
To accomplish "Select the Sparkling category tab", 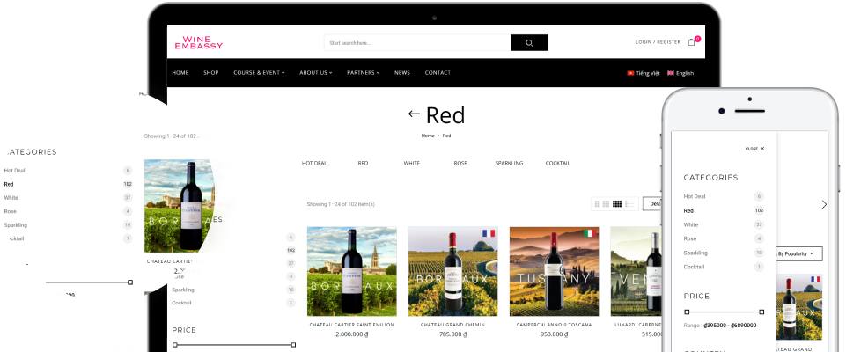I will tap(509, 164).
